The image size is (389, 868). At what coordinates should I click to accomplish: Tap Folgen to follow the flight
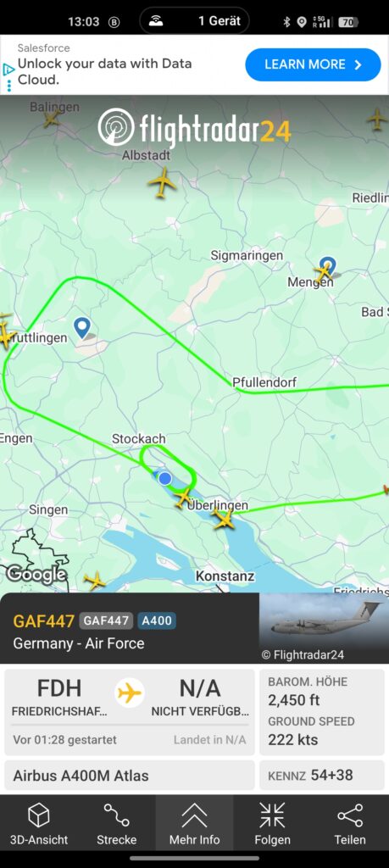pyautogui.click(x=272, y=824)
